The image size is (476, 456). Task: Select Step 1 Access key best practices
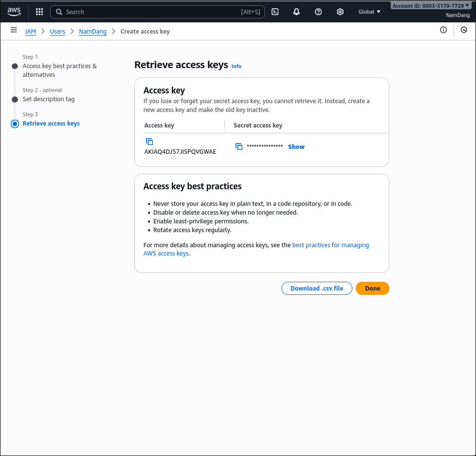click(x=59, y=70)
